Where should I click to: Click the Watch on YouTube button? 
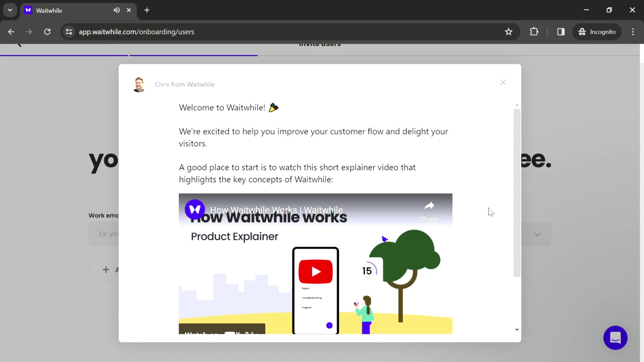(222, 329)
